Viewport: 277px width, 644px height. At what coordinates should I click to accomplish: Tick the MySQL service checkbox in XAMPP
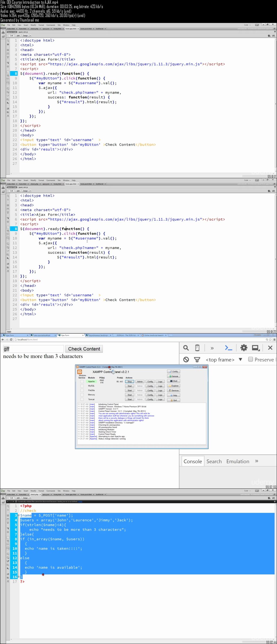pyautogui.click(x=82, y=386)
